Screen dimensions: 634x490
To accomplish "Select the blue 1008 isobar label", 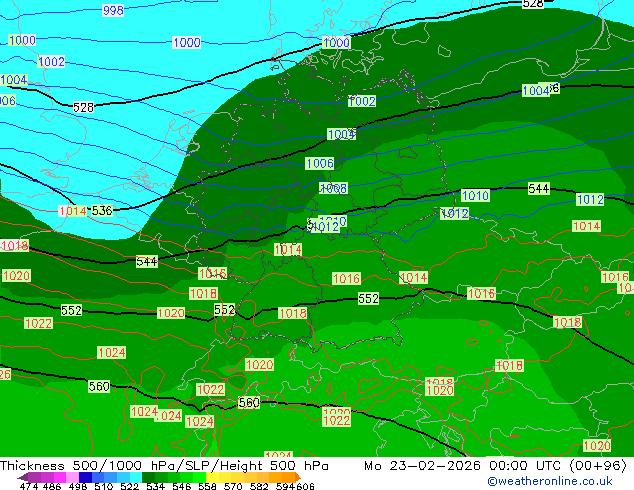I will pos(334,188).
